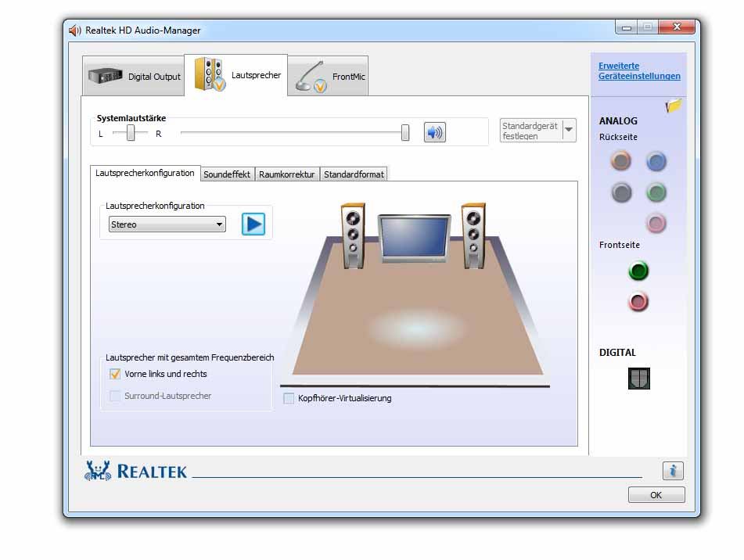Image resolution: width=744 pixels, height=560 pixels.
Task: Select the green rear-panel jack
Action: (656, 192)
